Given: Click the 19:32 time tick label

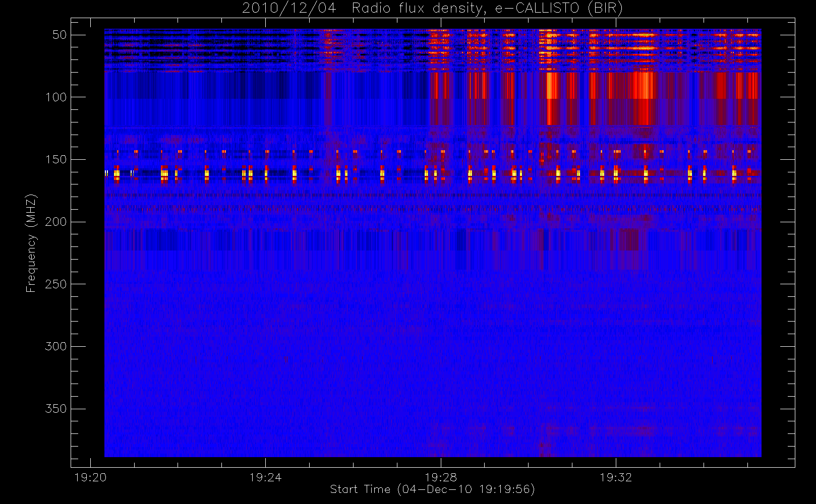Looking at the screenshot, I should [x=616, y=477].
